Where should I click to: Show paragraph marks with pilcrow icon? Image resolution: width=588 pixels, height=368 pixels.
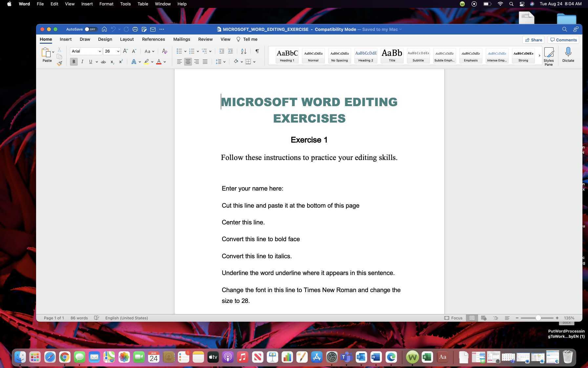pos(257,51)
